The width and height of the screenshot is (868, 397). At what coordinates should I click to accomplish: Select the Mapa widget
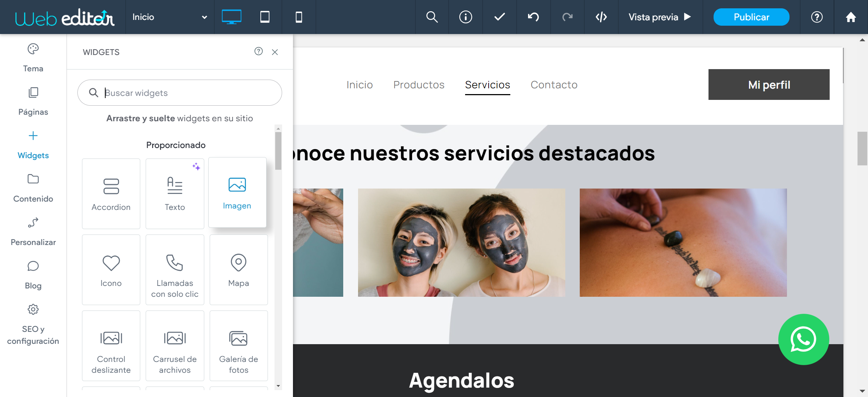coord(239,270)
